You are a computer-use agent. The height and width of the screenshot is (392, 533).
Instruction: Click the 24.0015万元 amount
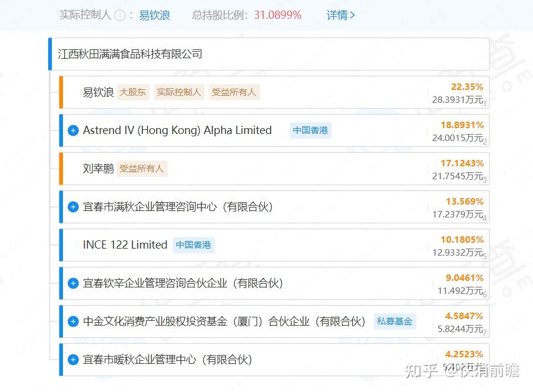(x=458, y=138)
